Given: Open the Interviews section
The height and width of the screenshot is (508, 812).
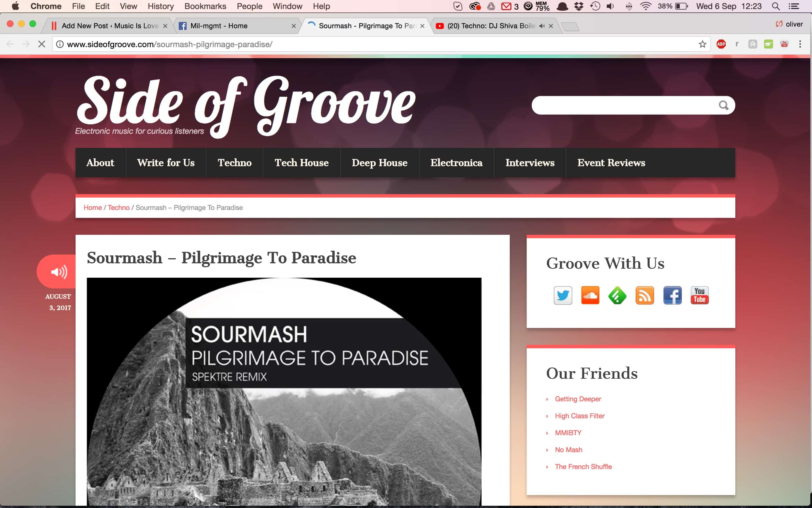Looking at the screenshot, I should click(x=530, y=163).
